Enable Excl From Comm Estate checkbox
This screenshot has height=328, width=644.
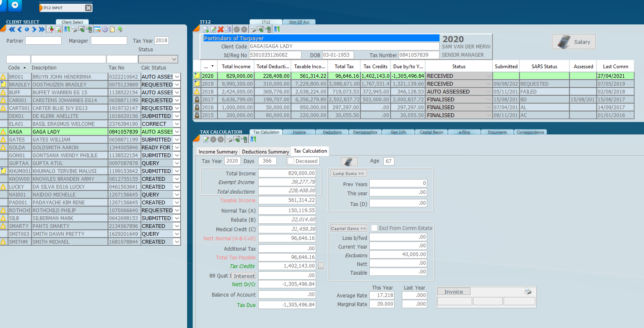374,228
